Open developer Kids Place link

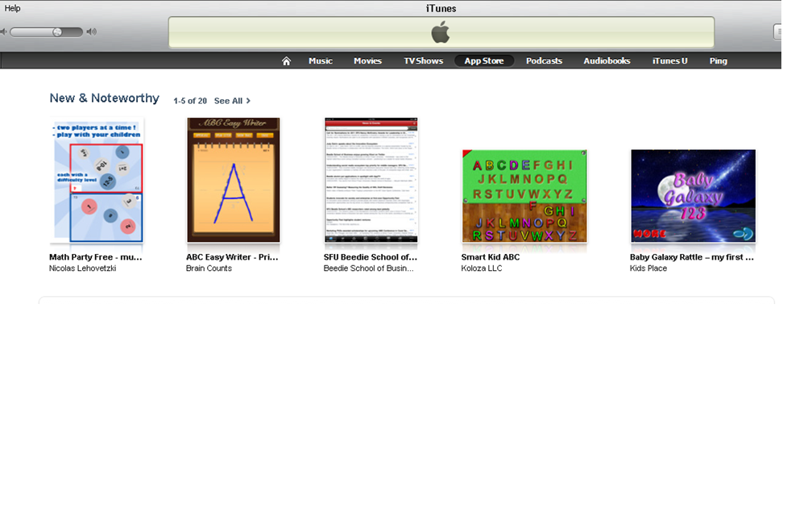pyautogui.click(x=648, y=269)
